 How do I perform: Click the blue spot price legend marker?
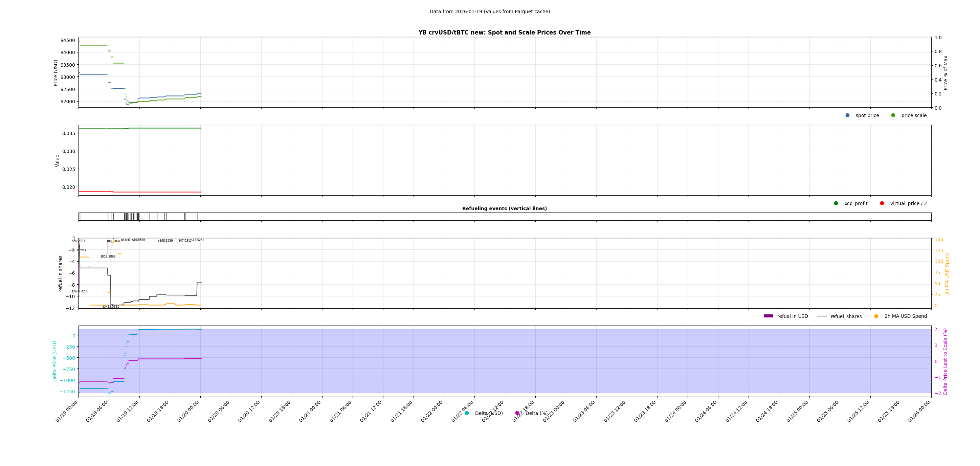click(847, 115)
